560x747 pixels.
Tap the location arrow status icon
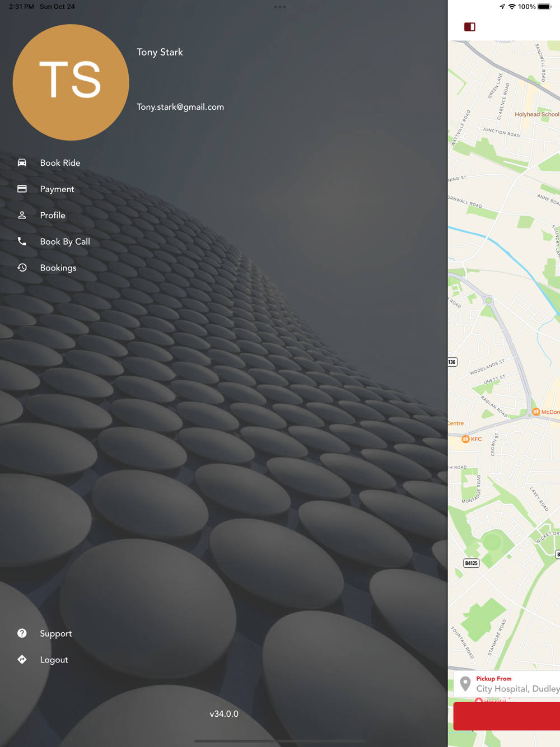click(x=502, y=7)
